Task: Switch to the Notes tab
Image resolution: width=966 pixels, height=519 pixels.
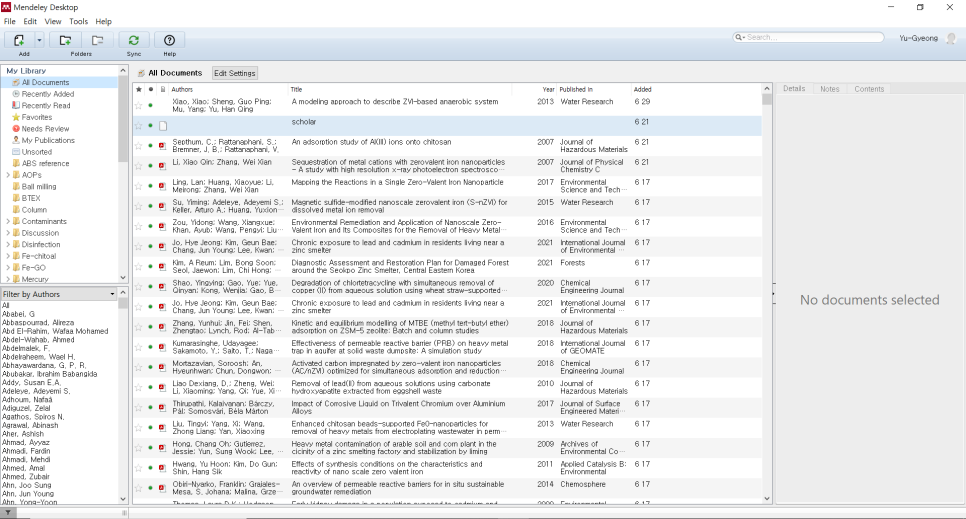Action: 830,89
